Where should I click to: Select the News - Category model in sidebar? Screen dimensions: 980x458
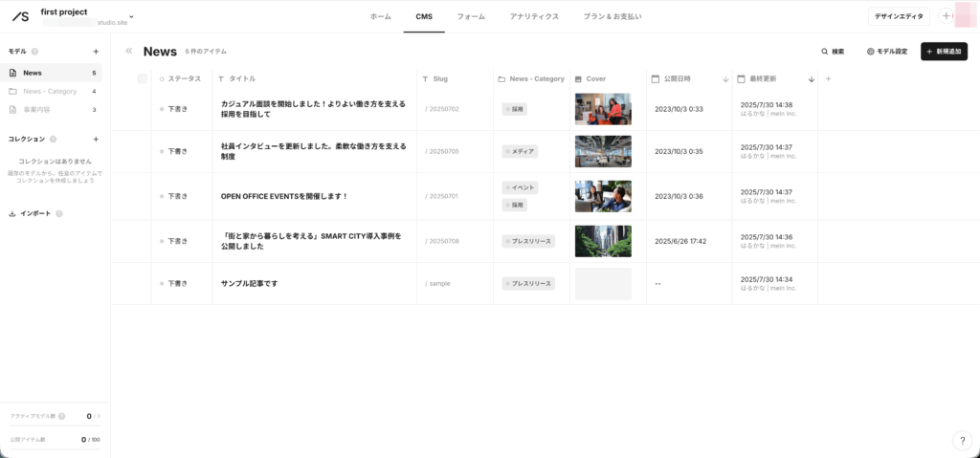49,92
